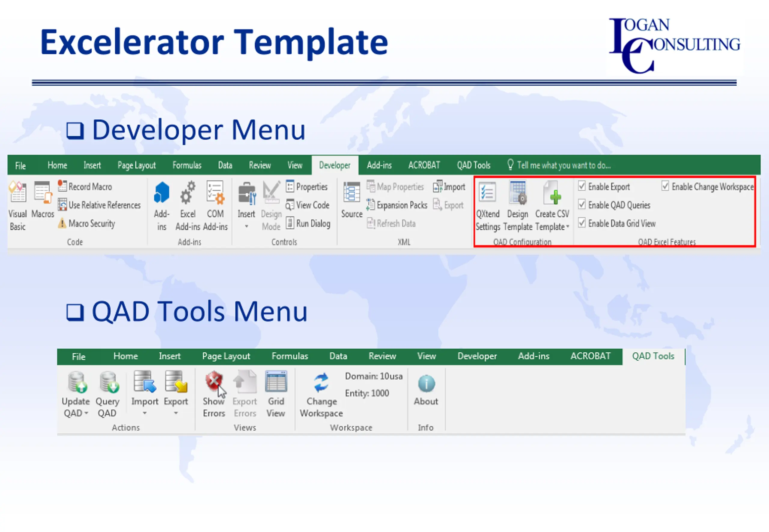Open COM Add-ins dialog
Viewport: 769px width, 532px height.
215,206
